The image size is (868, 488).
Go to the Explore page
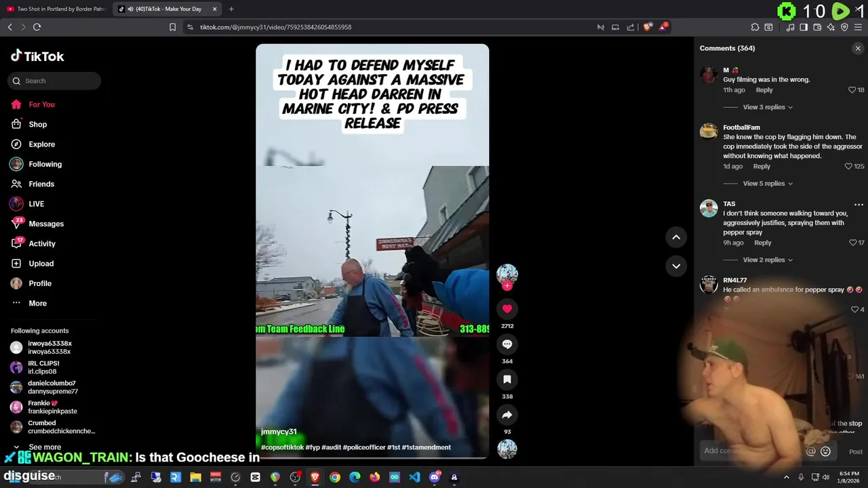coord(33,144)
